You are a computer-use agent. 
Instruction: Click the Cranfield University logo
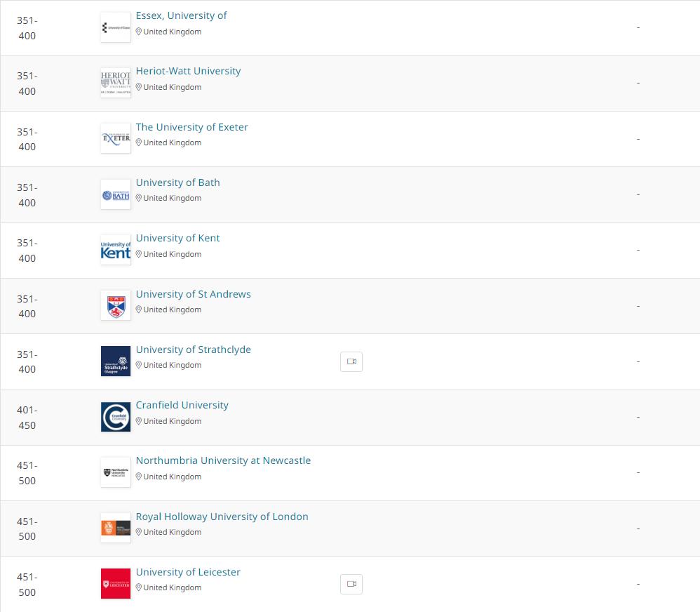pyautogui.click(x=116, y=417)
